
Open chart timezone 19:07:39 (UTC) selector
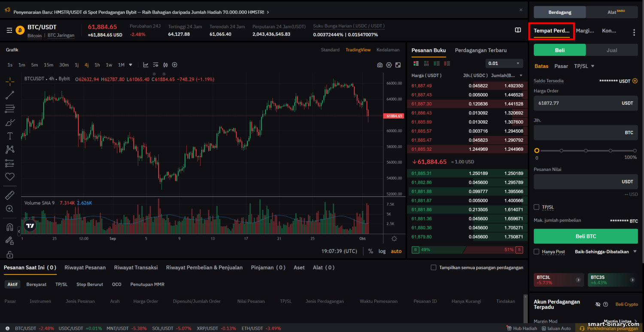(x=339, y=251)
